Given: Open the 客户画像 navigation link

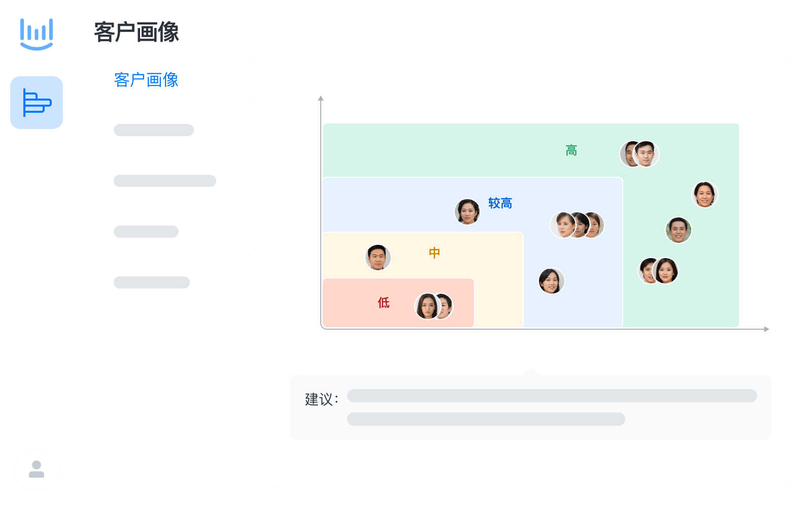Looking at the screenshot, I should click(146, 80).
